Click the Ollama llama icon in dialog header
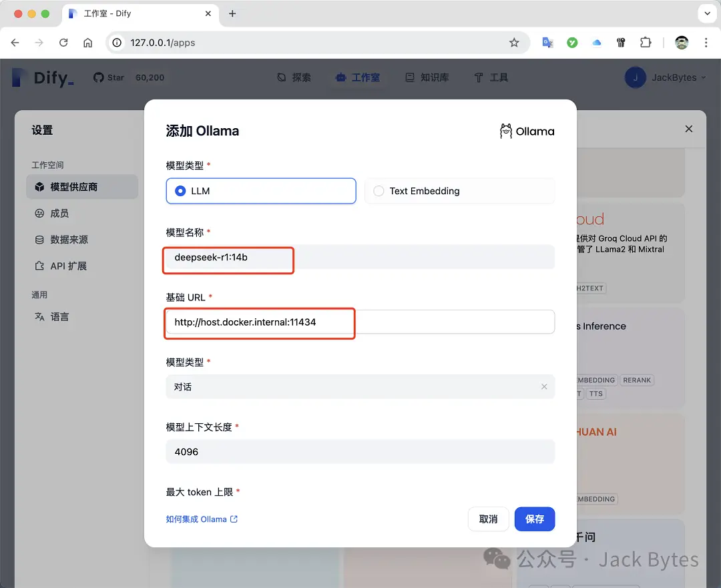The width and height of the screenshot is (721, 588). click(x=505, y=131)
